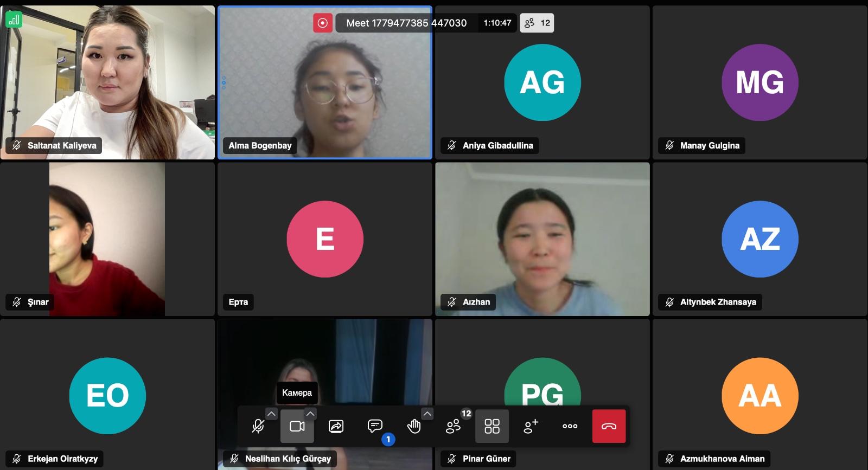Open the share screen icon

pyautogui.click(x=336, y=426)
